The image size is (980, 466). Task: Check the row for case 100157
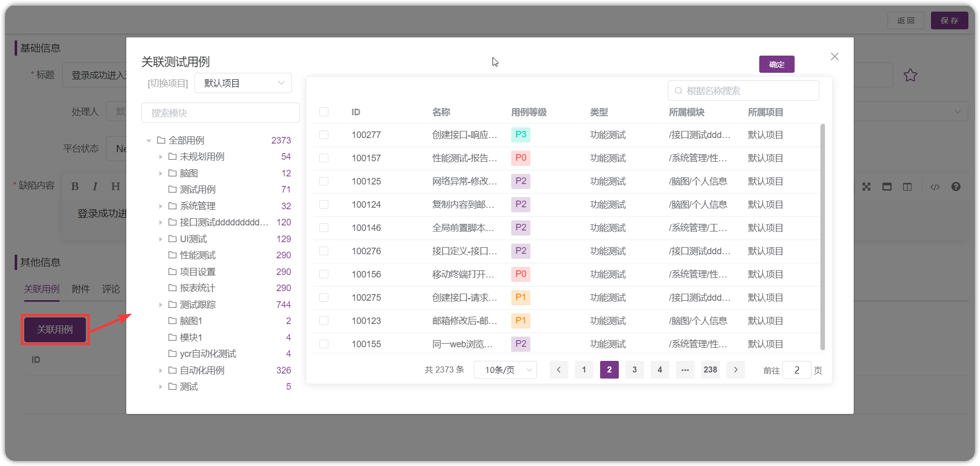(324, 158)
